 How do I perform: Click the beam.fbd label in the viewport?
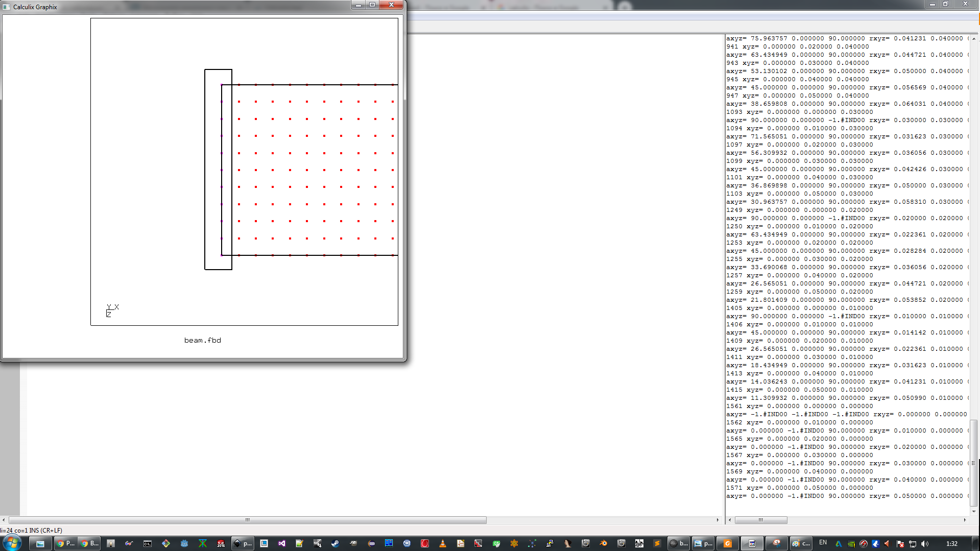pos(203,340)
